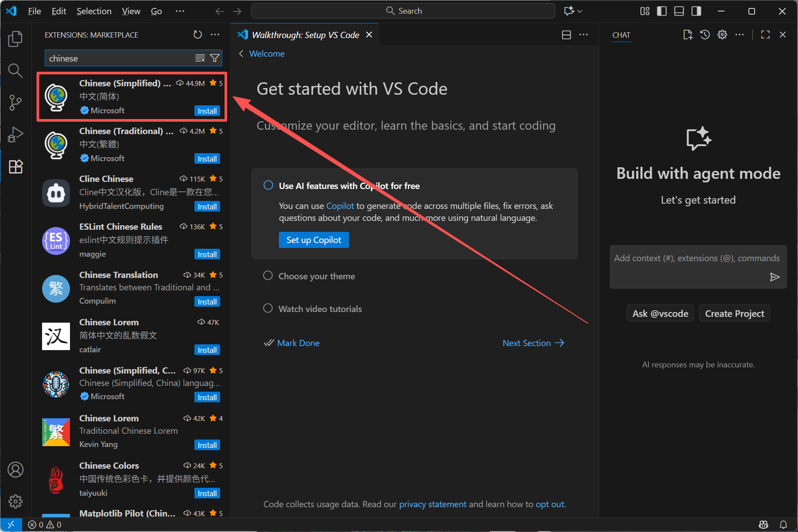Open the extension filter options
The image size is (798, 532).
pos(215,58)
